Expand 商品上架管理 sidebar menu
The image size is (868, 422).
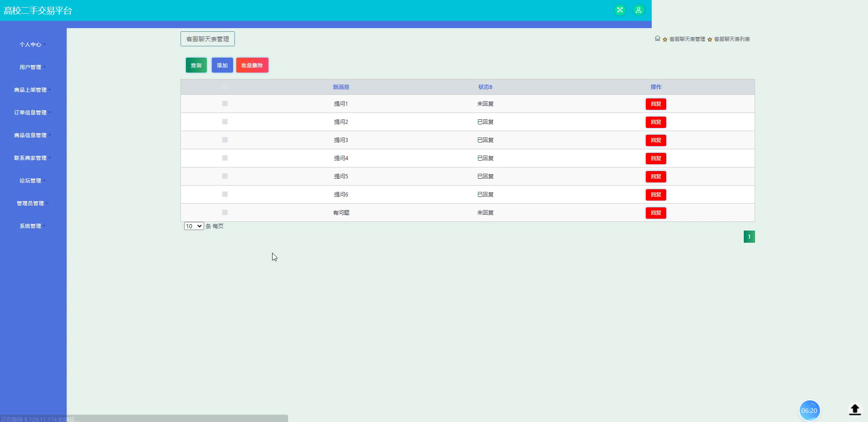tap(32, 90)
